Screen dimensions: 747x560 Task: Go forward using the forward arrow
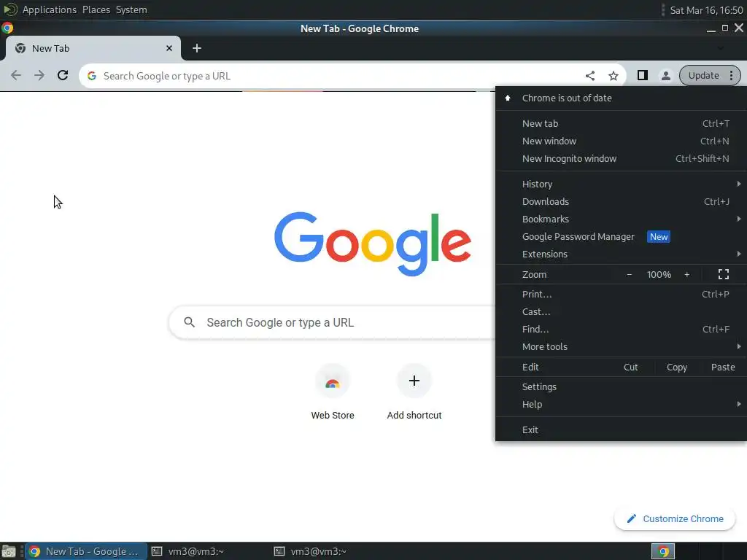pyautogui.click(x=39, y=75)
